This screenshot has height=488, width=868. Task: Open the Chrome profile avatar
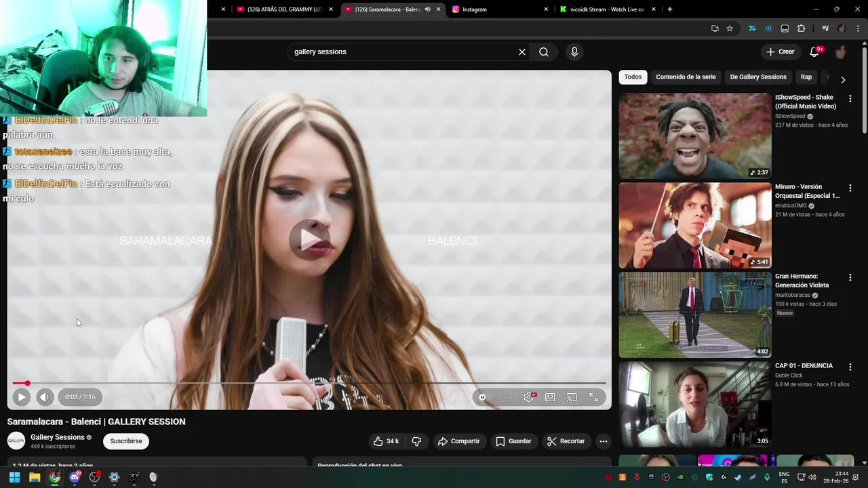click(x=842, y=28)
